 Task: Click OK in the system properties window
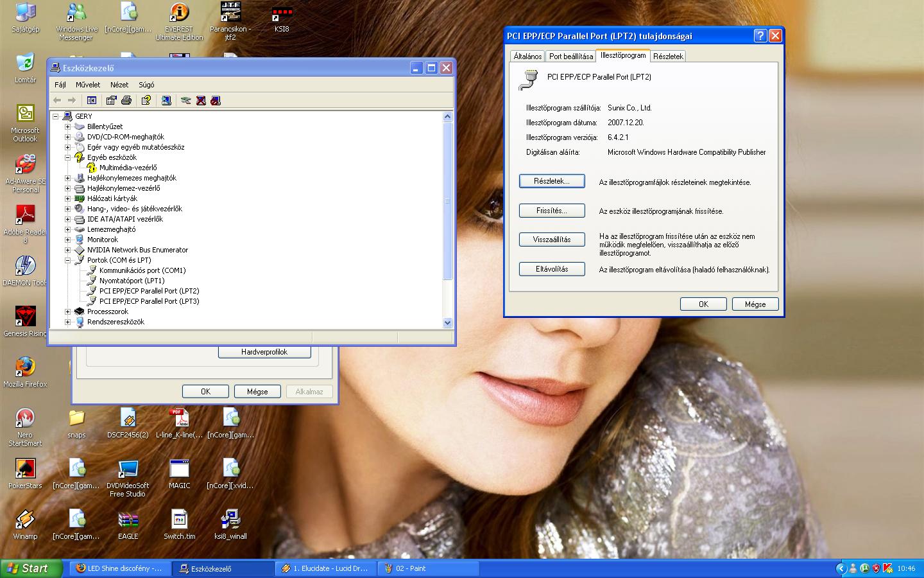205,391
